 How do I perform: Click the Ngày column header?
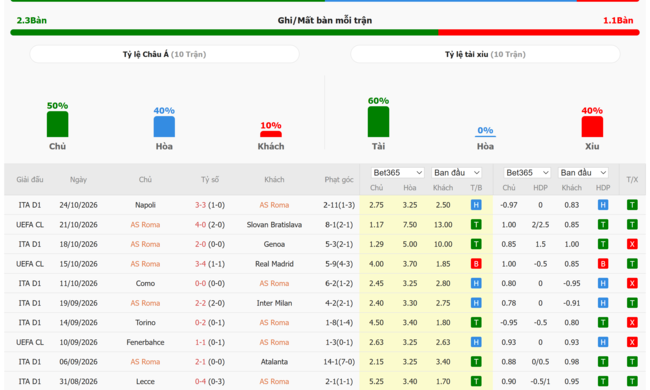[78, 179]
